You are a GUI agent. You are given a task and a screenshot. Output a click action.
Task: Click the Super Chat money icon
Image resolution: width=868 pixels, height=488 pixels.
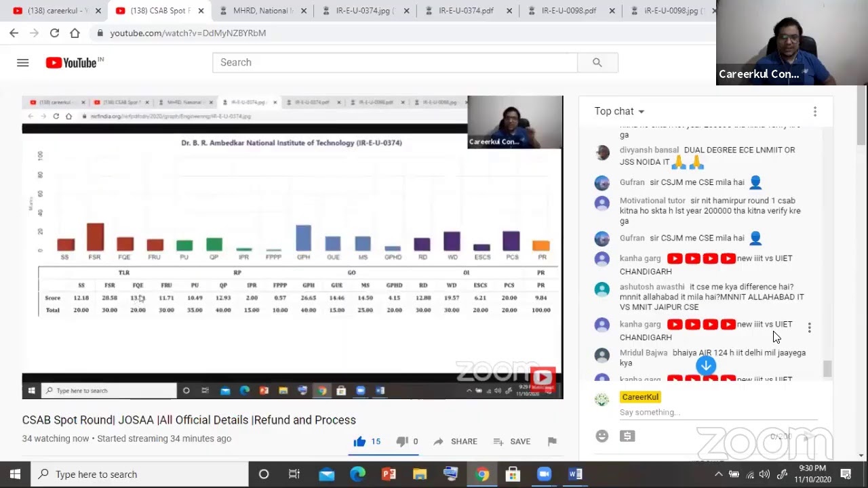[x=627, y=436]
